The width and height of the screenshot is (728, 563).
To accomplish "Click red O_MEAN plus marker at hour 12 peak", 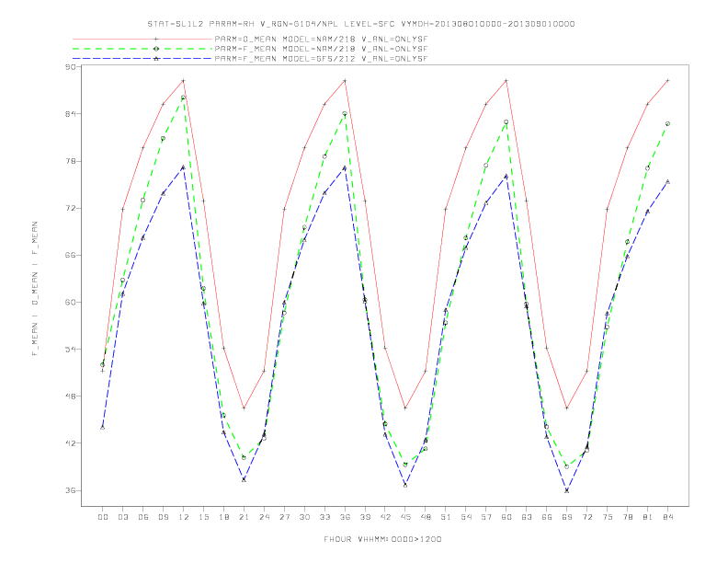I will pyautogui.click(x=184, y=81).
